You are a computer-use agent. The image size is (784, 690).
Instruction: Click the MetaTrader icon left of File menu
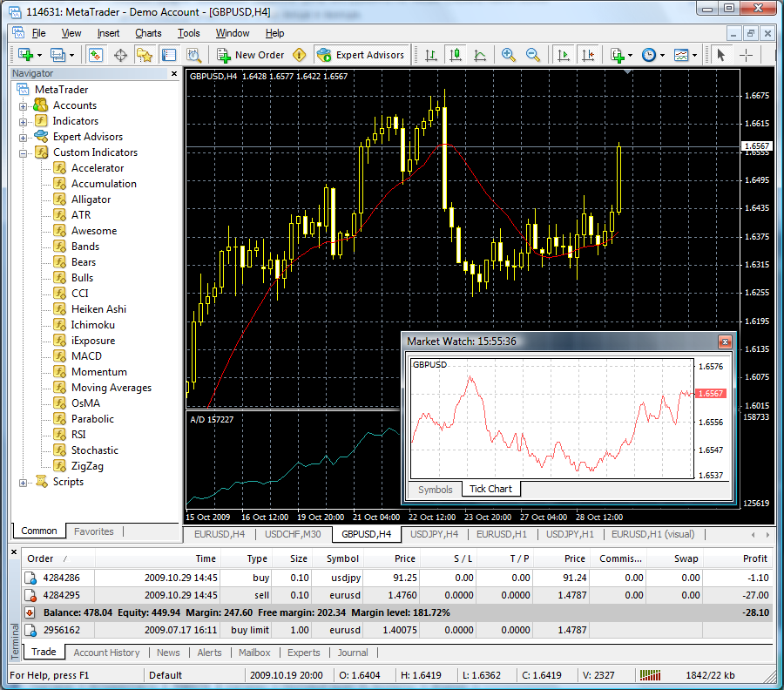(x=18, y=32)
